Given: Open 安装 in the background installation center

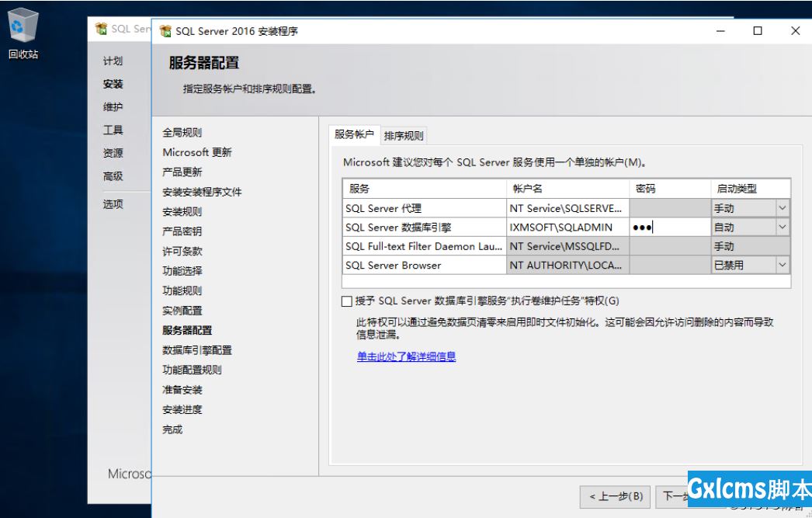Looking at the screenshot, I should 113,84.
